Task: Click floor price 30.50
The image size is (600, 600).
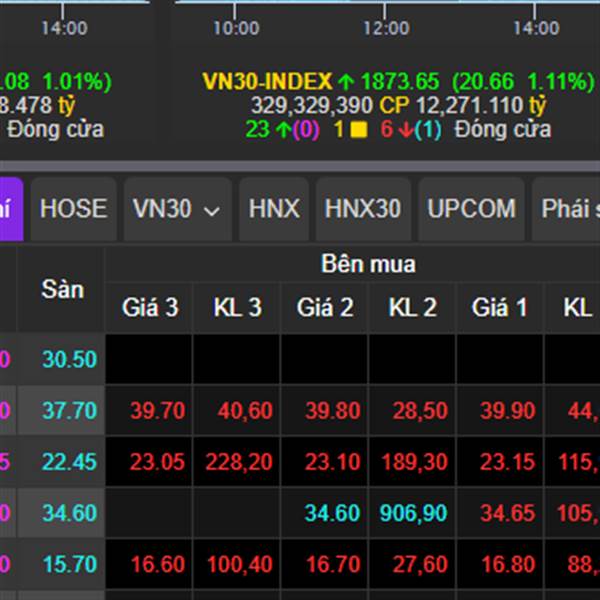Action: pos(70,359)
